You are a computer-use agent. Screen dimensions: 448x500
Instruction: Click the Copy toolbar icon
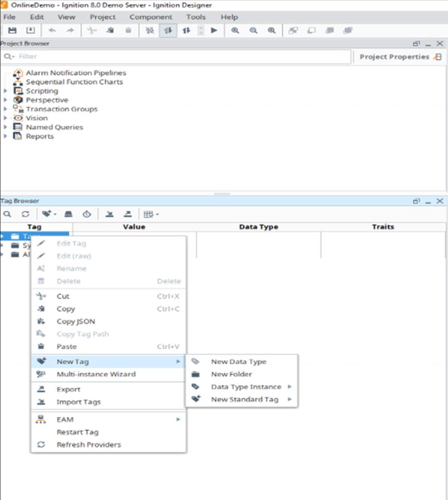110,30
